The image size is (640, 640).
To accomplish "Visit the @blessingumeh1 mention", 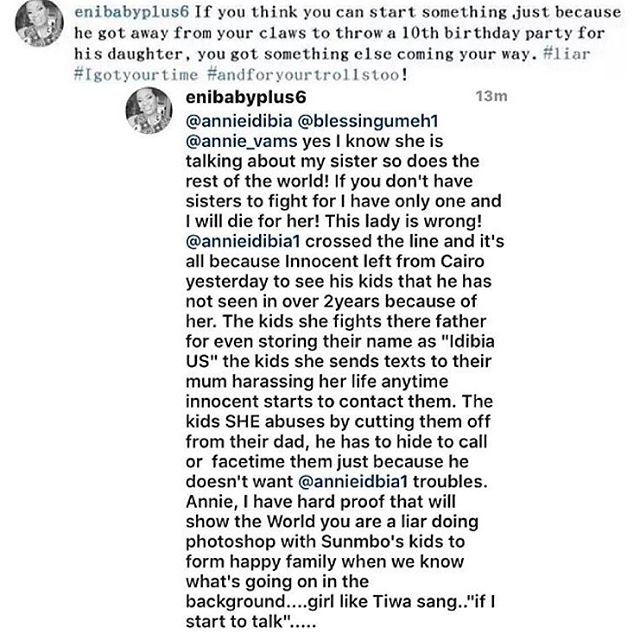I will click(368, 121).
